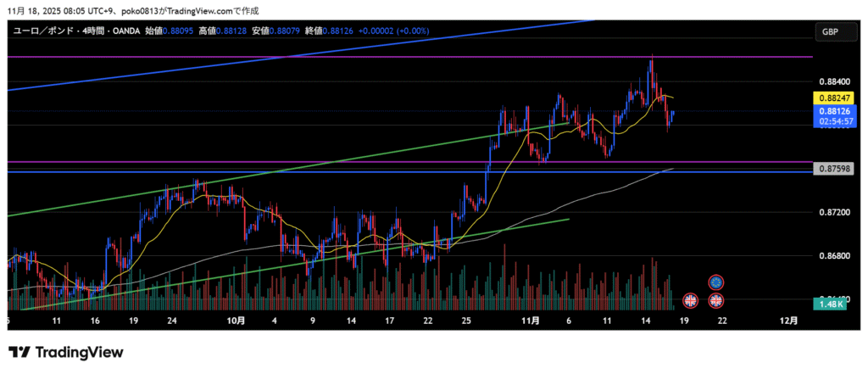Click the gray 0.87598 price label
Viewport: 868px width, 374px height.
[835, 170]
